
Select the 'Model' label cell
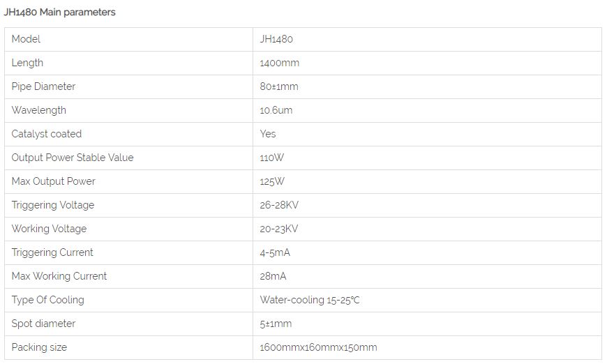click(27, 39)
